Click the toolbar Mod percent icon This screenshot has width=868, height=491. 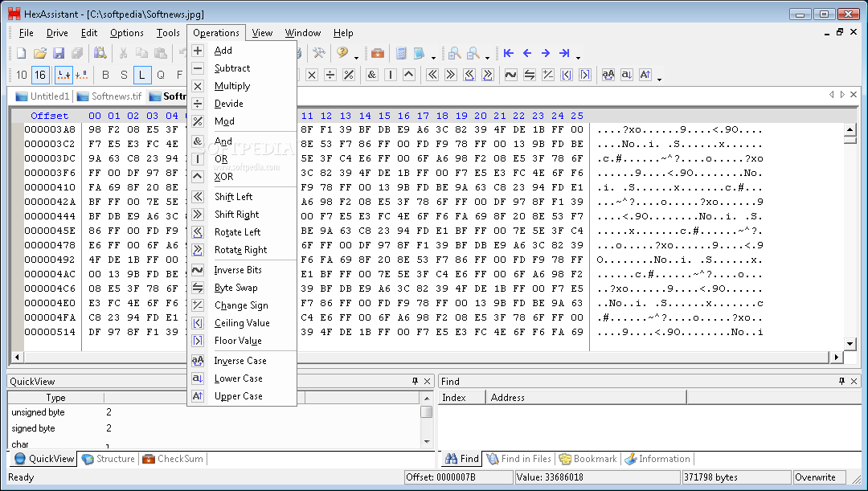(349, 75)
